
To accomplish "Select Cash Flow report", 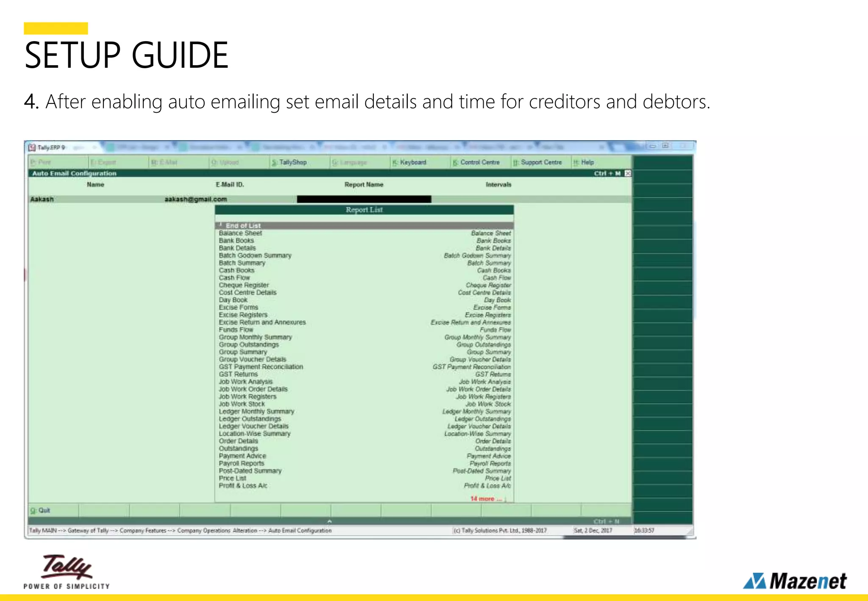I will pos(364,278).
